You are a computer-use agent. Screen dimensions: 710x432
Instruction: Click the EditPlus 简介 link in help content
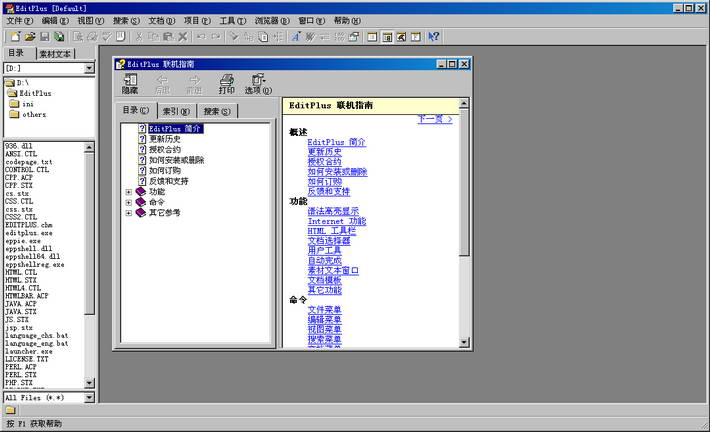click(336, 142)
